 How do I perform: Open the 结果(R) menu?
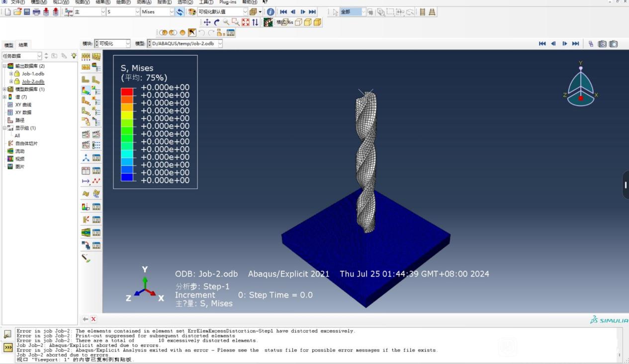102,2
